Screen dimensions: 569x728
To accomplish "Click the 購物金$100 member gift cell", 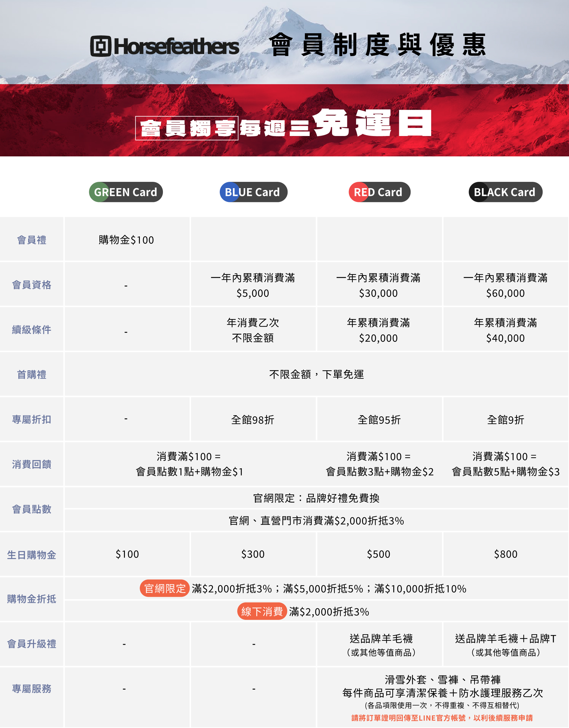I will coord(126,240).
